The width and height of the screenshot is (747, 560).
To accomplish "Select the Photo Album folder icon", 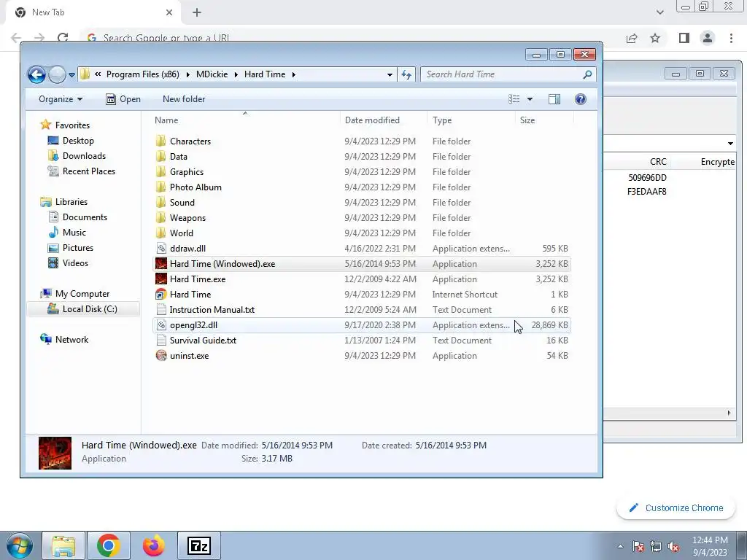I will click(161, 187).
